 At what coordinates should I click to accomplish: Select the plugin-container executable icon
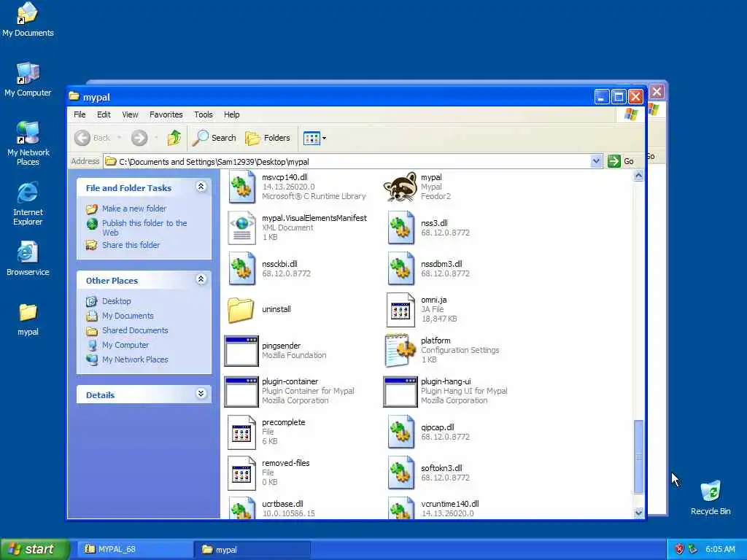[x=241, y=392]
